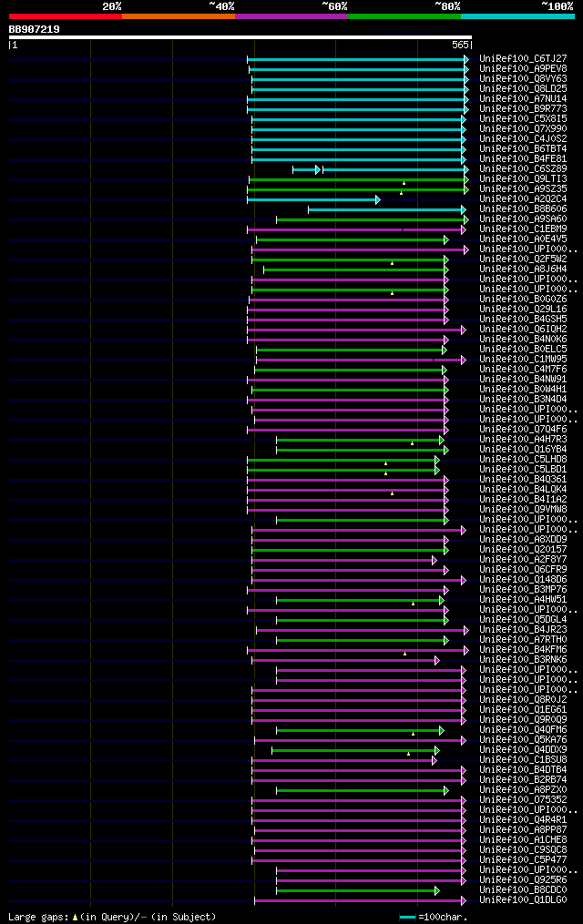Select the UniRef100_B6TBT4 label
Image resolution: width=583 pixels, height=924 pixels.
click(x=523, y=149)
